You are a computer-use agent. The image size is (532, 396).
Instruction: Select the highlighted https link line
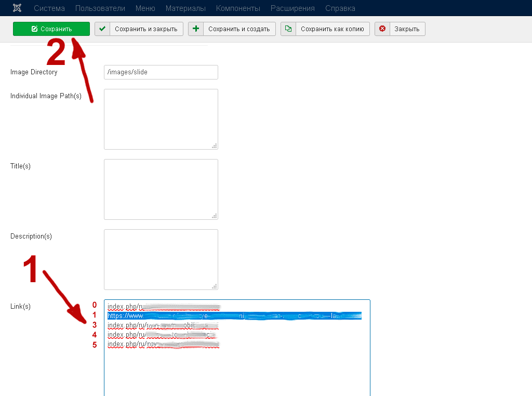(x=234, y=315)
